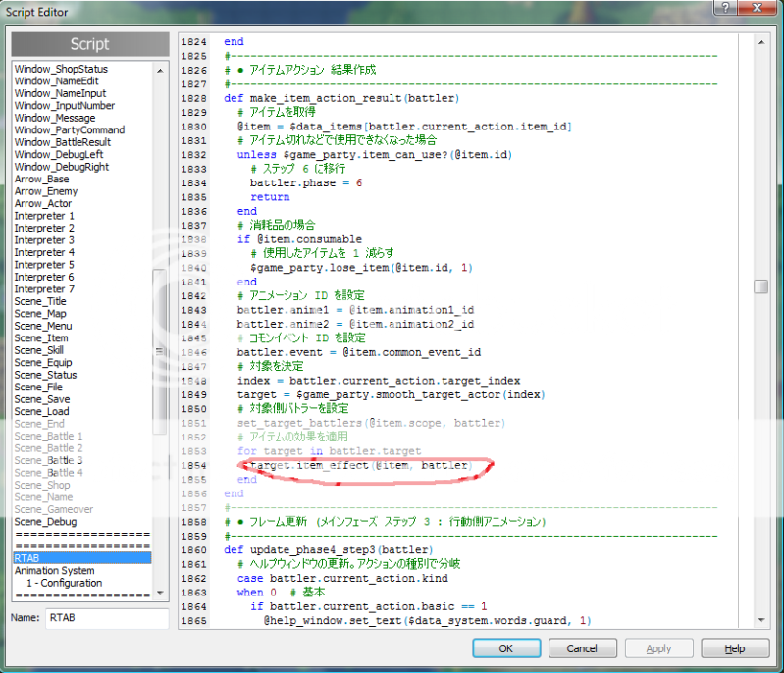784x673 pixels.
Task: Choose Interpreter 4 from the list
Action: coord(44,252)
